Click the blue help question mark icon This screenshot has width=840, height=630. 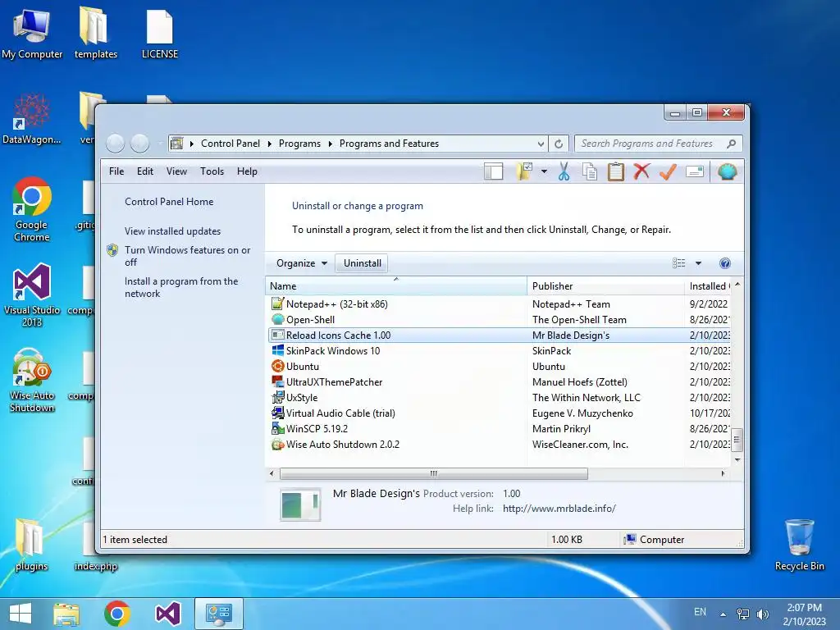[x=725, y=263]
